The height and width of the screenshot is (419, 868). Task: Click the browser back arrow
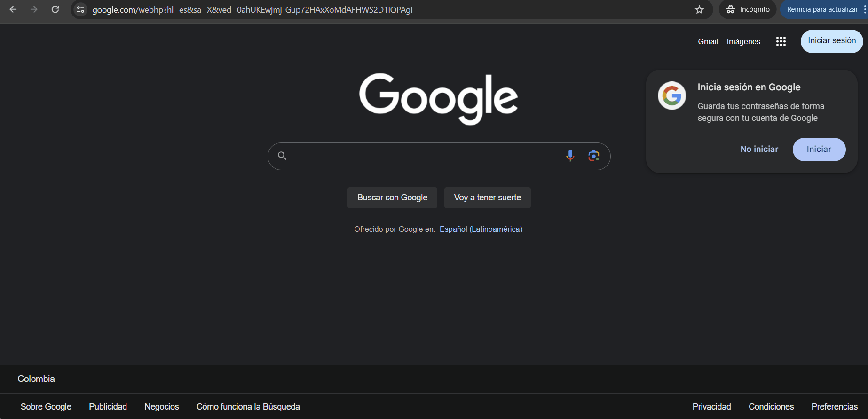(x=13, y=9)
